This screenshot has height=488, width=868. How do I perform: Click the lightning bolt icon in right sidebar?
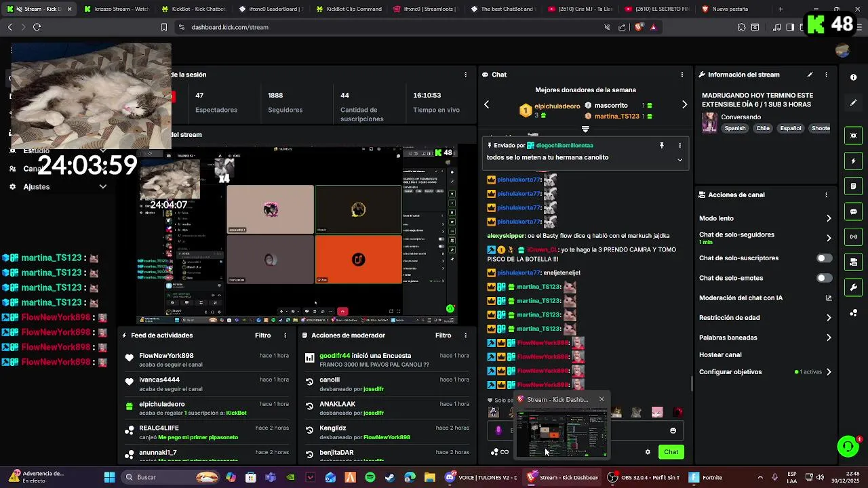(854, 161)
